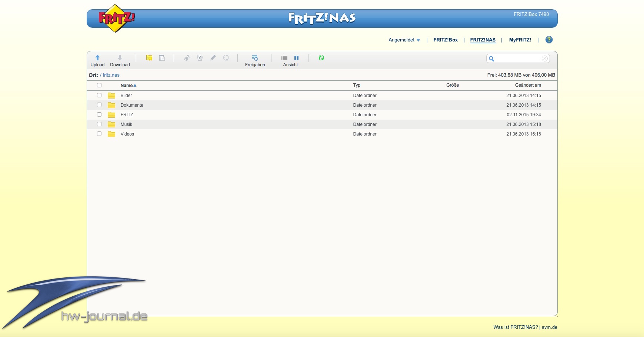This screenshot has height=337, width=644.
Task: Open the MyFRITZ! navigation item
Action: (520, 40)
